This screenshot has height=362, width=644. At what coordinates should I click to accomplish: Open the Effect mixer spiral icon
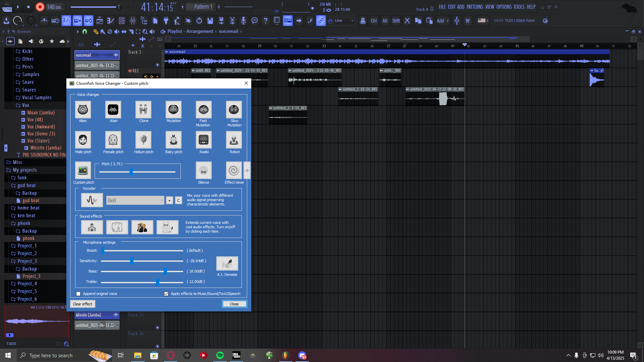click(x=234, y=171)
